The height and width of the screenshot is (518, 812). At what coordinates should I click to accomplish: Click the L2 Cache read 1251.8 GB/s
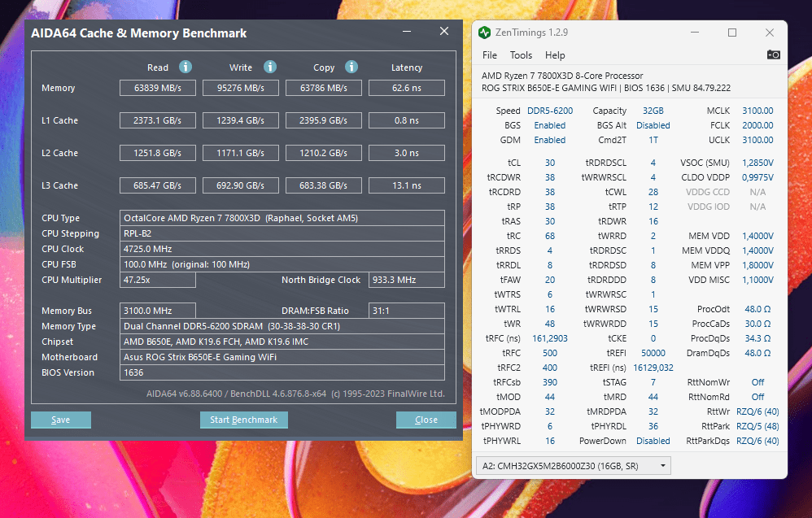pyautogui.click(x=157, y=153)
